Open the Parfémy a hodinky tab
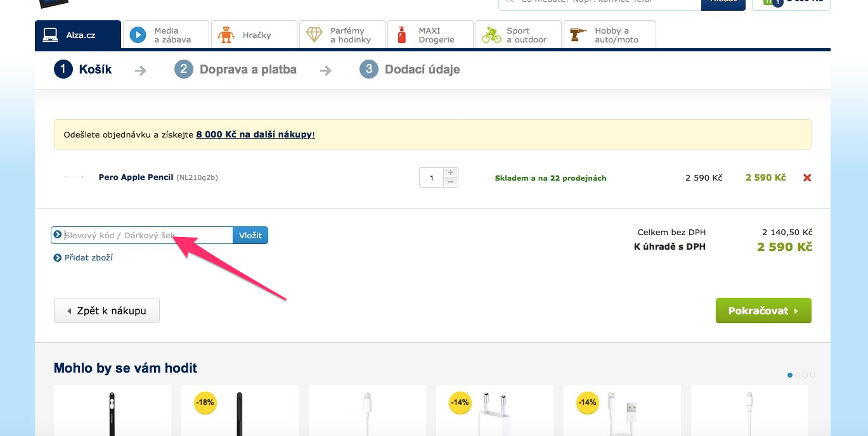 click(342, 35)
